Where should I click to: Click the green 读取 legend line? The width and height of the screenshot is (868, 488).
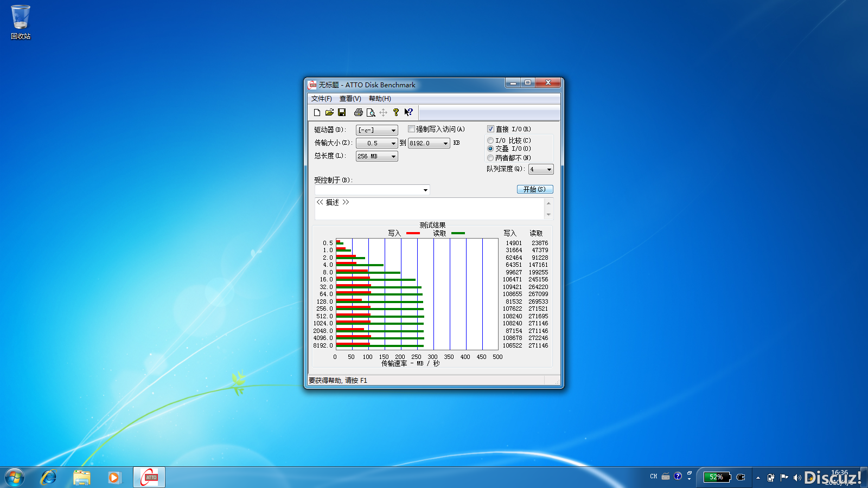pyautogui.click(x=458, y=233)
